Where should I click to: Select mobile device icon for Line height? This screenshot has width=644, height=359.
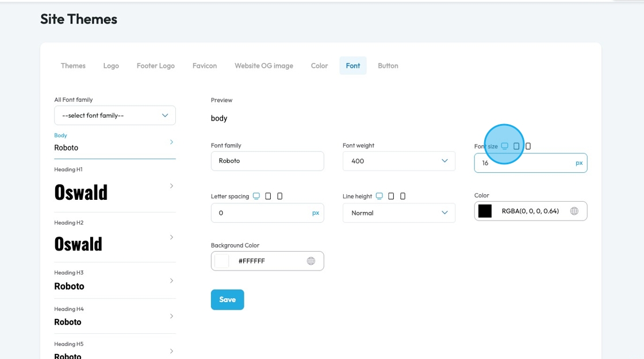402,196
